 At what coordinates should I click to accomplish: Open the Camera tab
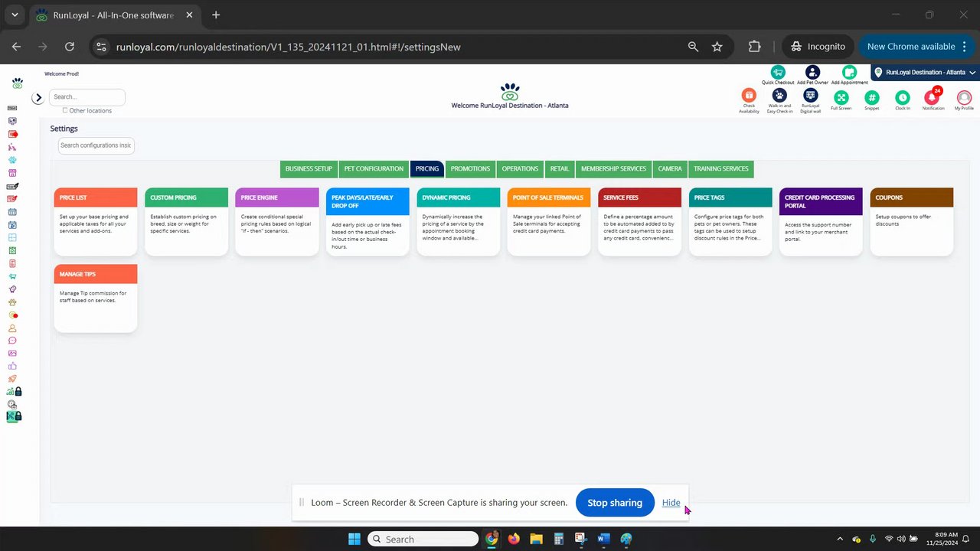(670, 168)
